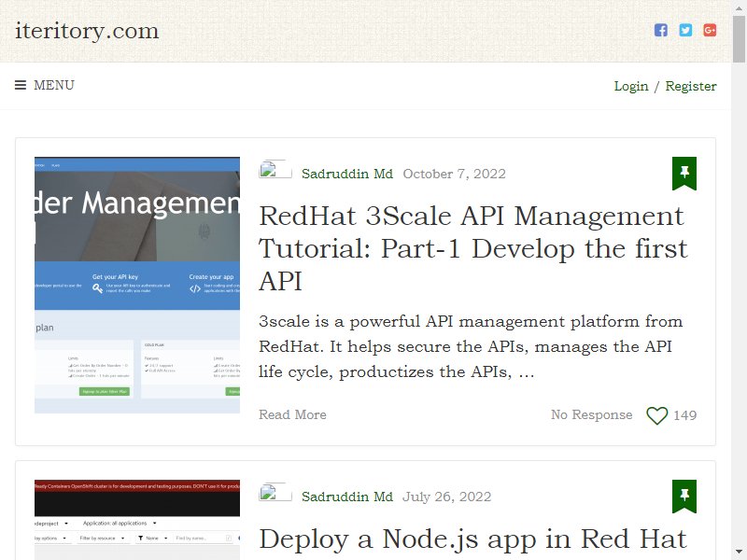This screenshot has height=560, width=747.
Task: Go to iteritory.com home title
Action: pos(87,31)
